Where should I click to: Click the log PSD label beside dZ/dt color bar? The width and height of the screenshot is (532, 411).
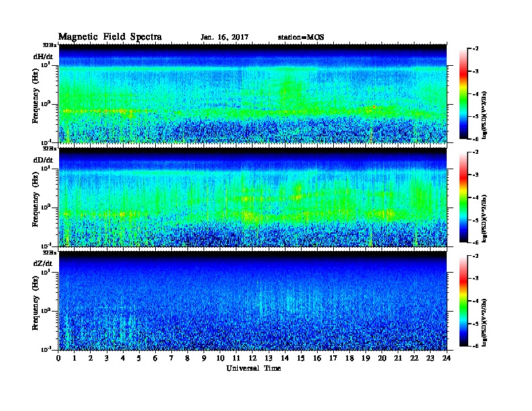click(x=485, y=322)
